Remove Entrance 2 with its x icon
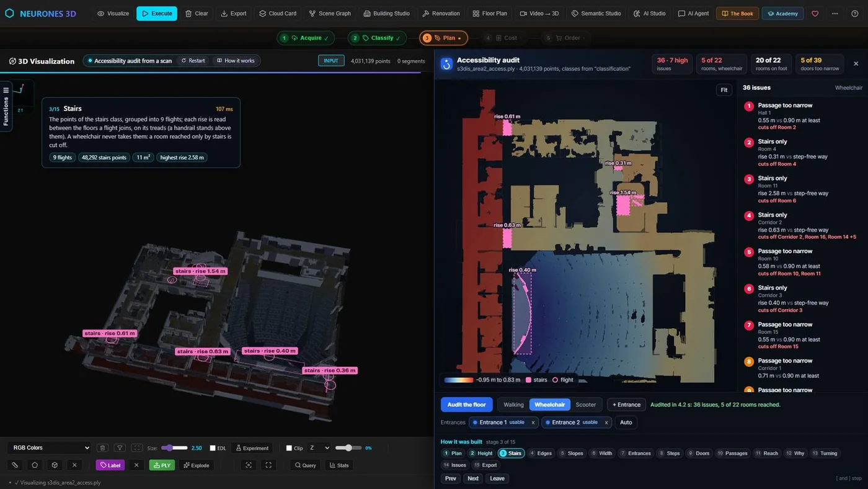Viewport: 868px width, 489px height. (x=606, y=422)
